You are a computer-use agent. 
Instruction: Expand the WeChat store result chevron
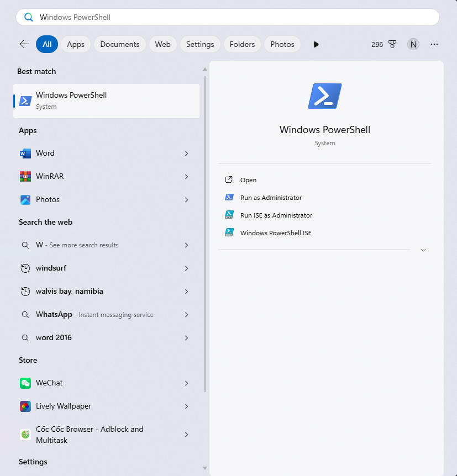tap(187, 383)
